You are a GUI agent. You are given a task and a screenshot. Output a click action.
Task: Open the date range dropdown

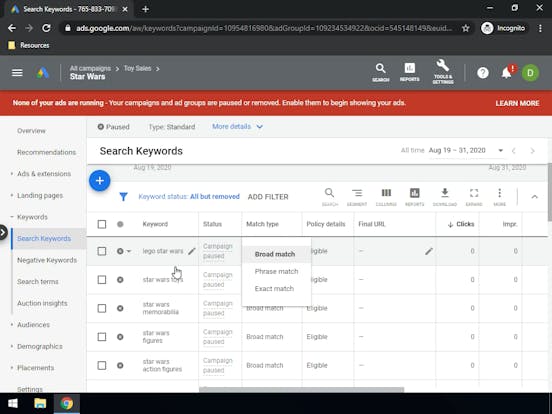point(500,151)
